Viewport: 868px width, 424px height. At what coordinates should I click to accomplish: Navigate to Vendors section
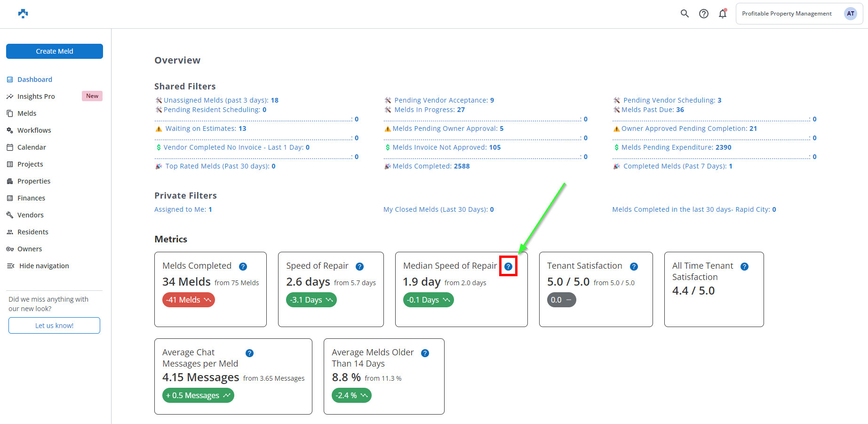30,215
